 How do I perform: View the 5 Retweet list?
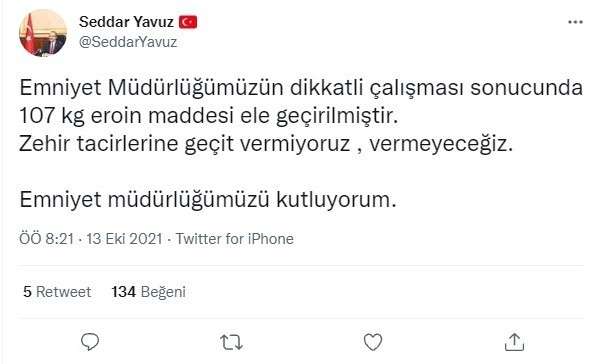(x=57, y=292)
